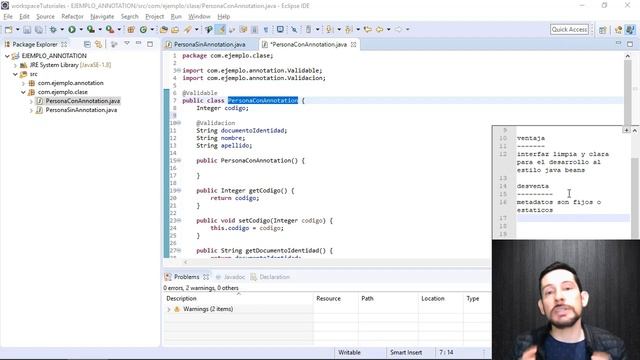Click the Previous Annotation icon

point(349,29)
